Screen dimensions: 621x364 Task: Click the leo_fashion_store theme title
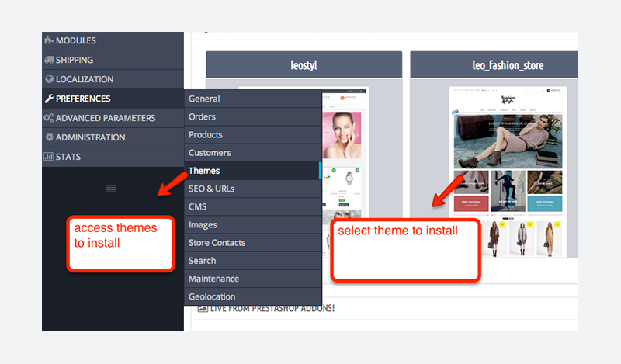click(x=508, y=65)
